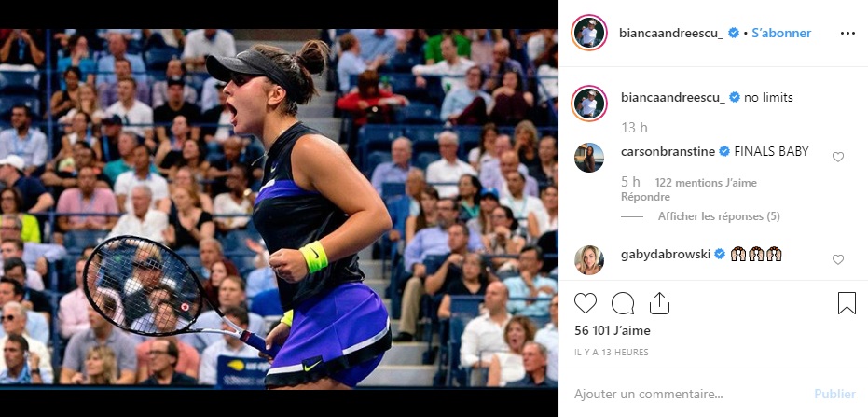Viewport: 868px width, 417px height.
Task: Like carsonbranstine's FINALS BABY comment
Action: pos(838,158)
